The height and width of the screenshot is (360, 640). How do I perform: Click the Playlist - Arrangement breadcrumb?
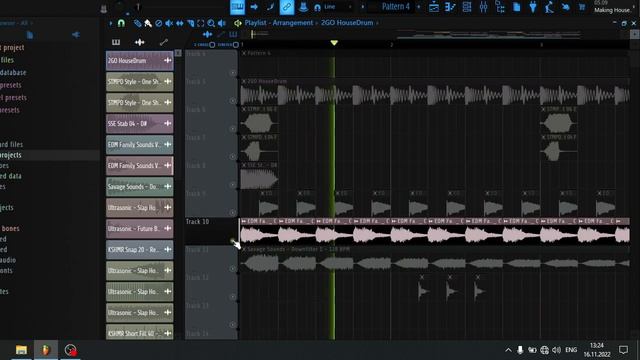(x=279, y=23)
